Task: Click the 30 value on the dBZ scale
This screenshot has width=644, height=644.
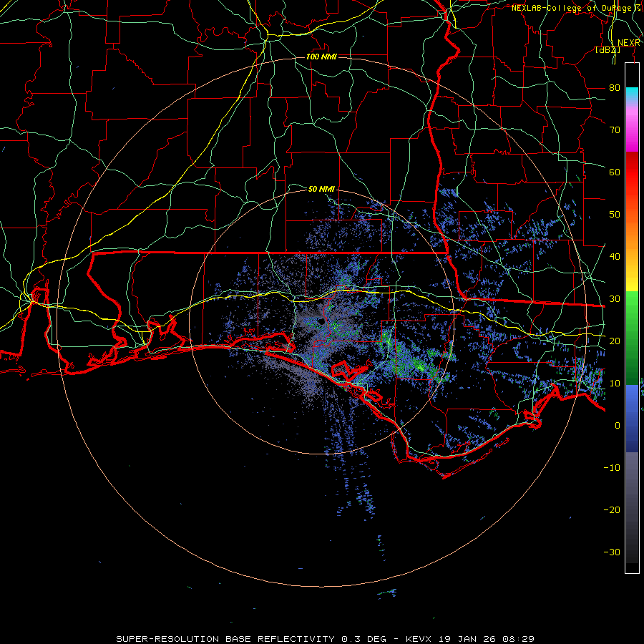Action: [x=615, y=299]
